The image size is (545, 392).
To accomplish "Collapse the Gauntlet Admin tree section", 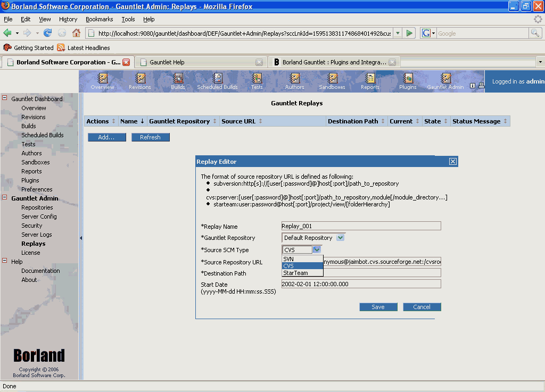I will pos(5,198).
